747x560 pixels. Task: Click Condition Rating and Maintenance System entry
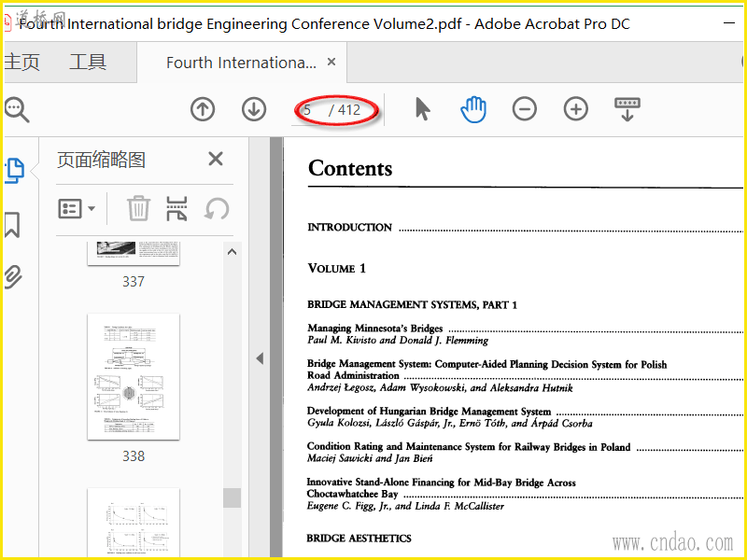click(x=469, y=447)
